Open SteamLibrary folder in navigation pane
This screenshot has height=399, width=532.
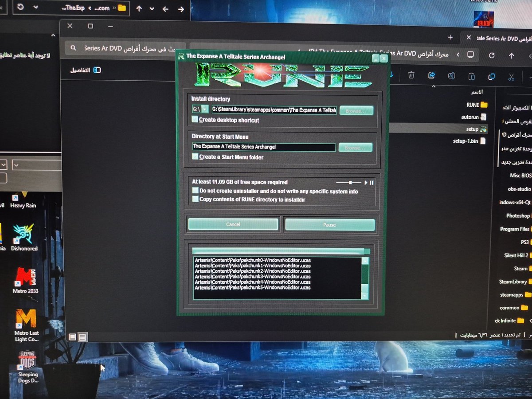(x=515, y=282)
